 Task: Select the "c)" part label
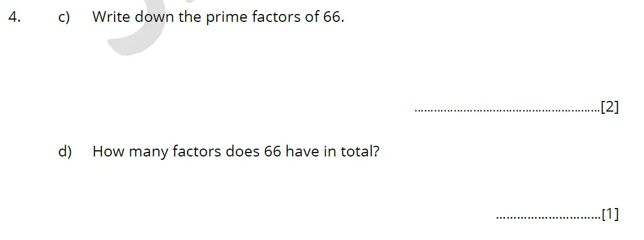64,17
